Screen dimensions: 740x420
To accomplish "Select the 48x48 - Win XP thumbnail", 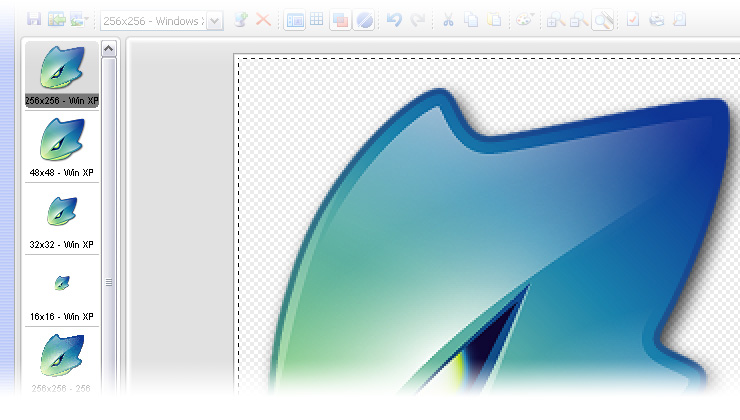I will point(62,147).
